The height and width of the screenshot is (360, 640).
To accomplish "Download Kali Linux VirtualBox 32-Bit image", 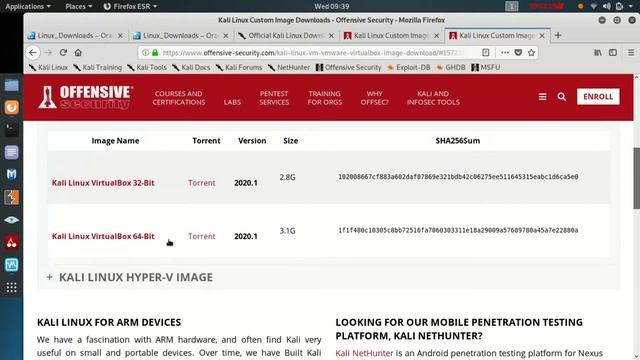I will click(103, 183).
